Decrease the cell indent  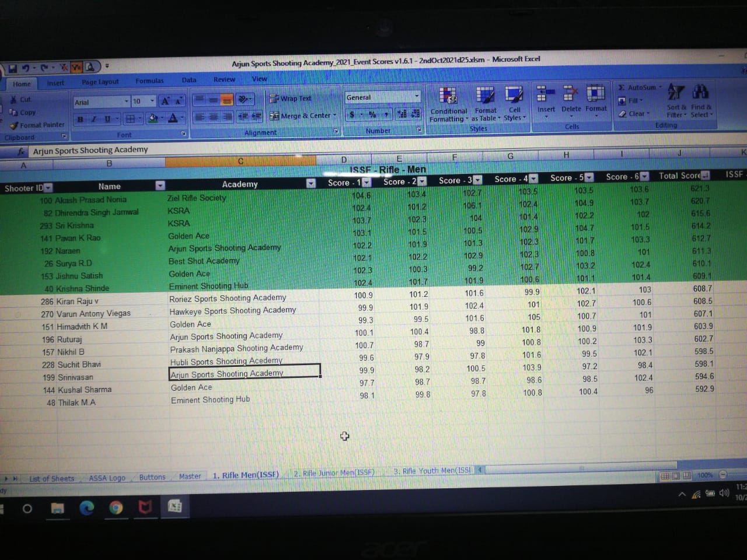(243, 116)
